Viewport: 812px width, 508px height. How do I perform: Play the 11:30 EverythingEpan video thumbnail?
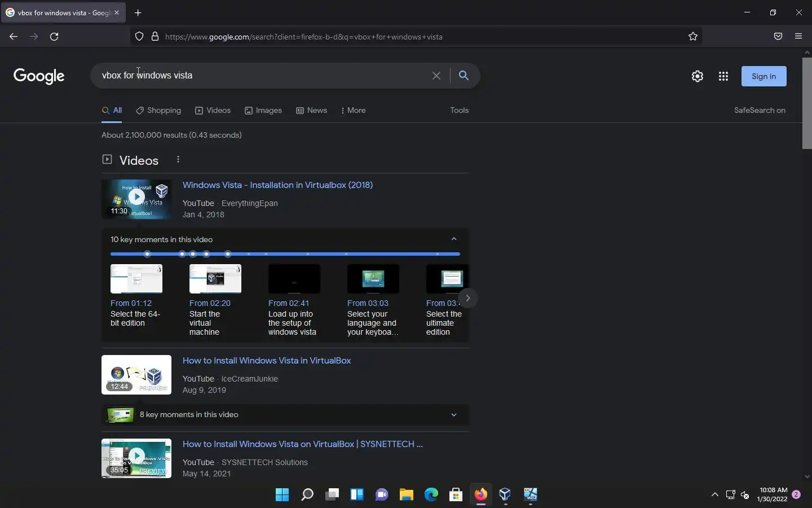[136, 199]
